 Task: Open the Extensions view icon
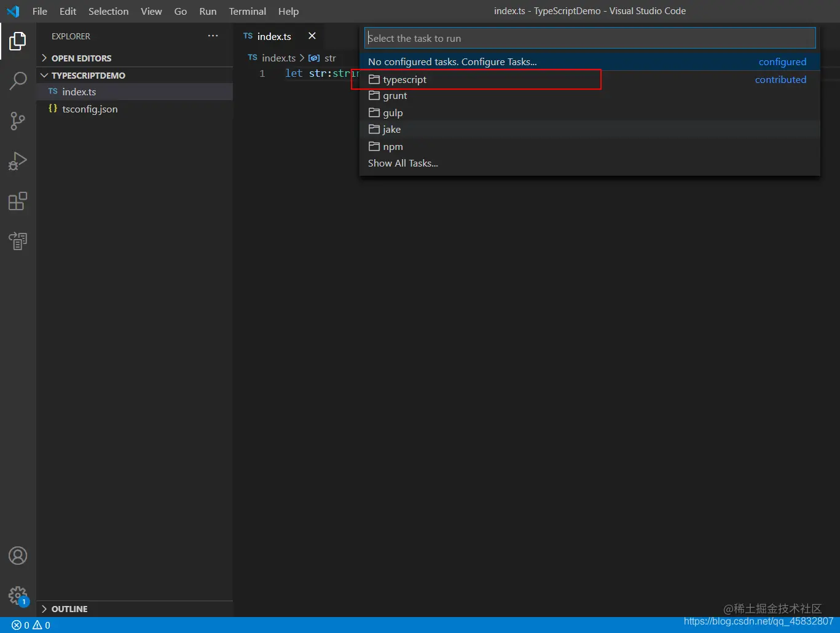coord(18,201)
